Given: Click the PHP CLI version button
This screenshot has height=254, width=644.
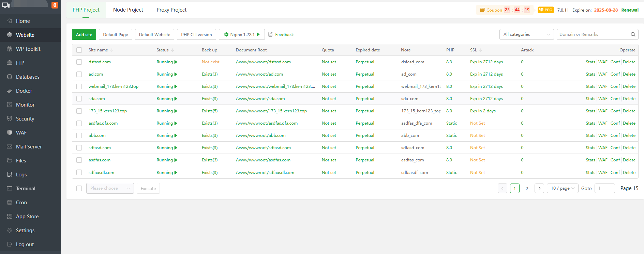Looking at the screenshot, I should [x=196, y=34].
